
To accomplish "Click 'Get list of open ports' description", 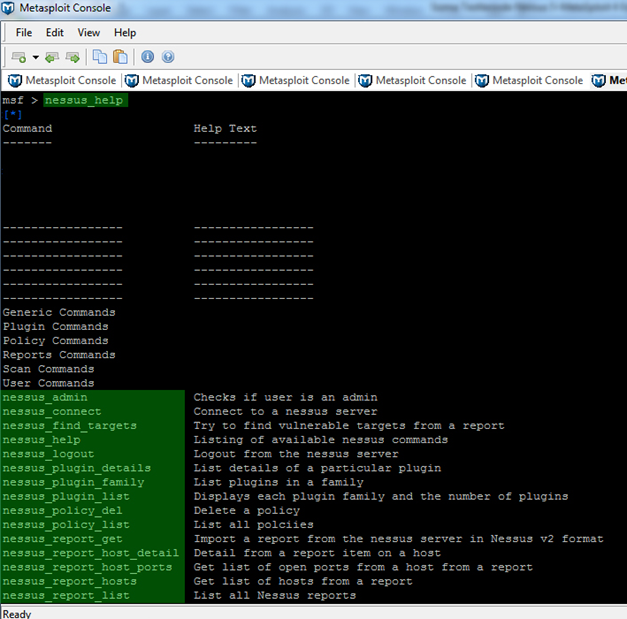I will tap(363, 567).
